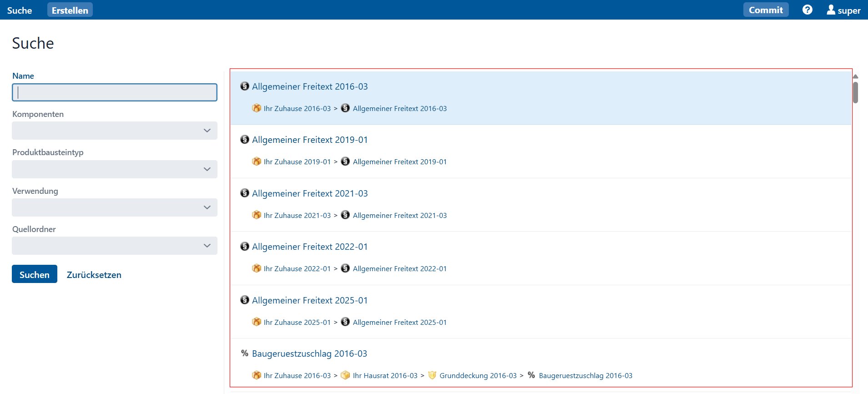Expand the Verwendung dropdown list
The height and width of the screenshot is (394, 868).
pos(115,207)
